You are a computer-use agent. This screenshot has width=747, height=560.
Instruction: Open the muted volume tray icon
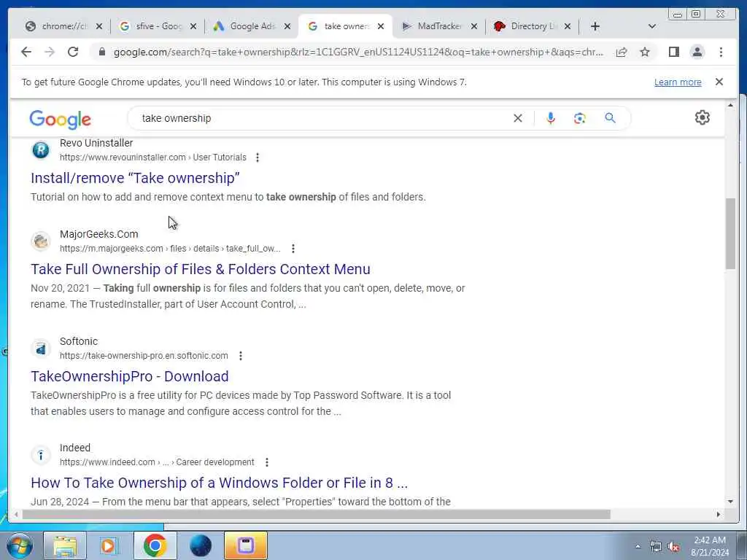[x=673, y=547]
